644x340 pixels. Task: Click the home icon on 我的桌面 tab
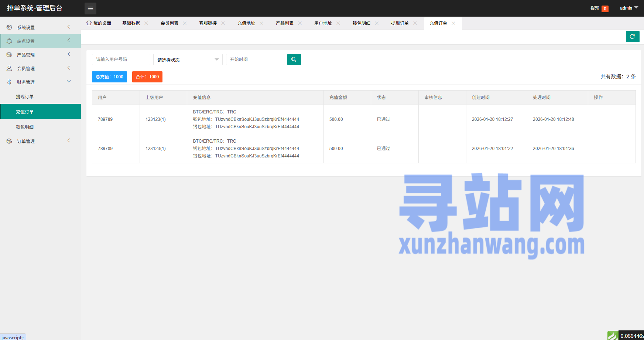(89, 23)
